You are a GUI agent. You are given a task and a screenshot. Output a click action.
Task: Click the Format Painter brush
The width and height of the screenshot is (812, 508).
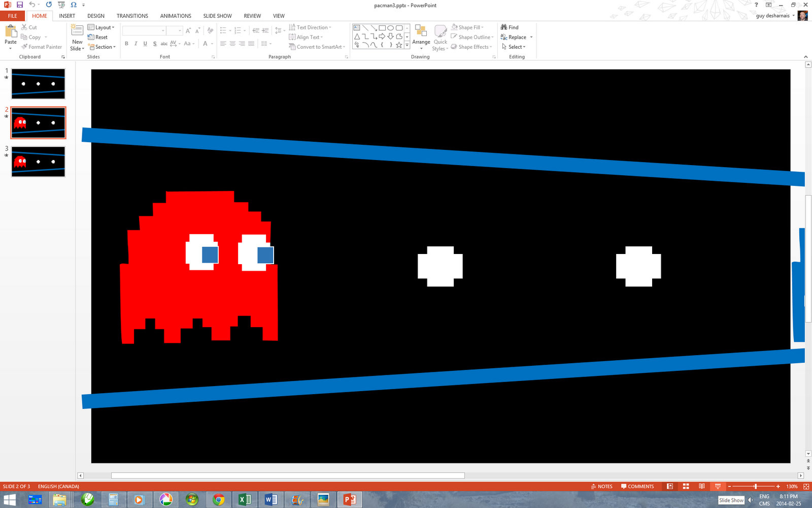pyautogui.click(x=42, y=47)
